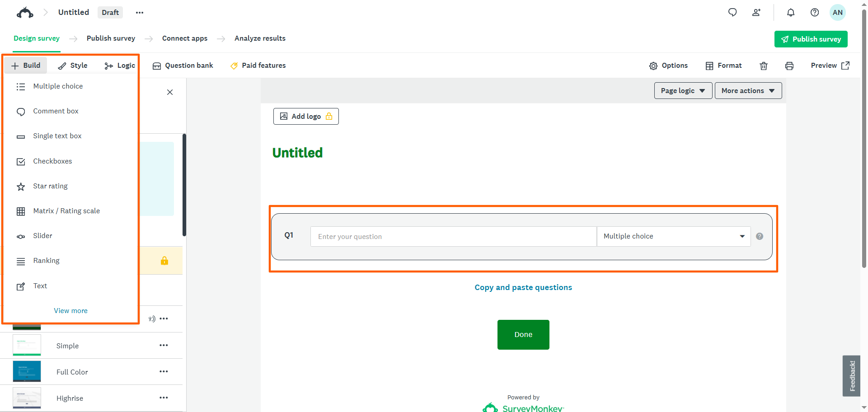868x412 pixels.
Task: Open the Build tab
Action: click(x=26, y=66)
